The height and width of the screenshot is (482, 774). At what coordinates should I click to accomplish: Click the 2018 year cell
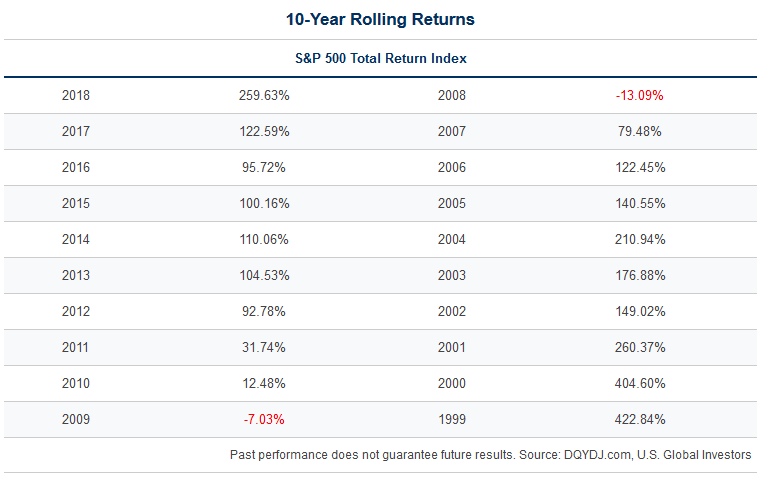point(76,96)
